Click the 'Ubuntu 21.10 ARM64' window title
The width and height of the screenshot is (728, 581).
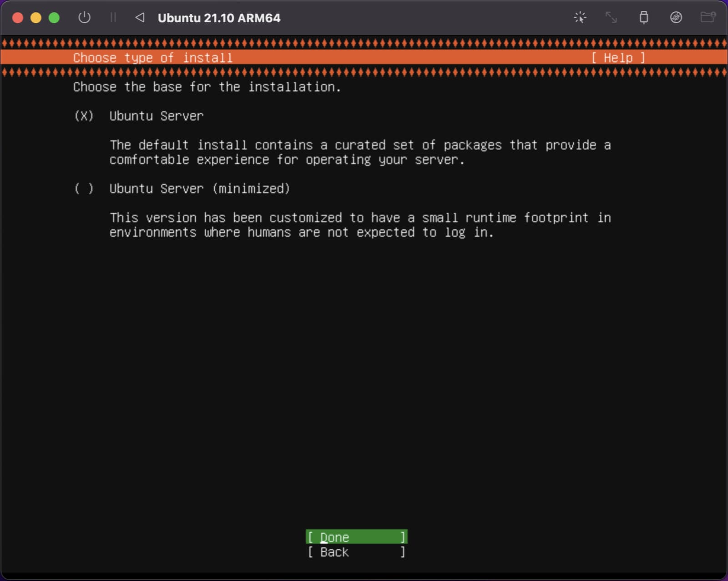click(219, 18)
